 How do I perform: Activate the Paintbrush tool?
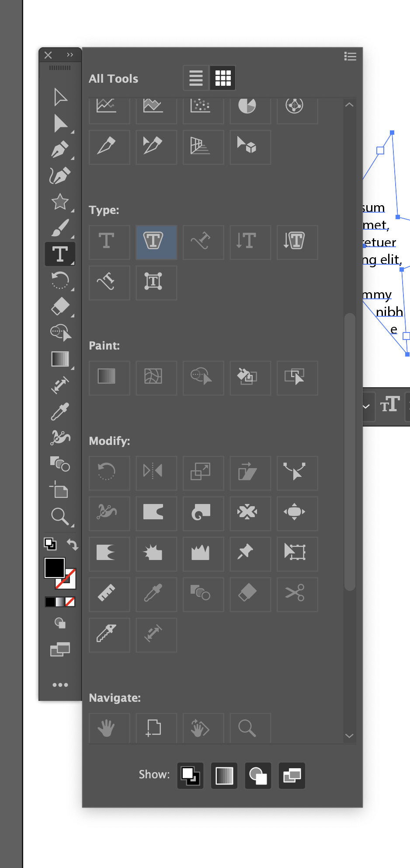[x=60, y=228]
